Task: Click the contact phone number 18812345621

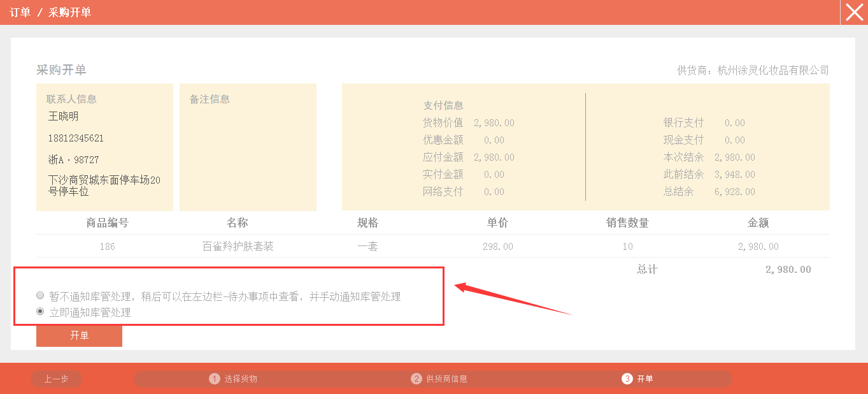Action: pyautogui.click(x=76, y=138)
